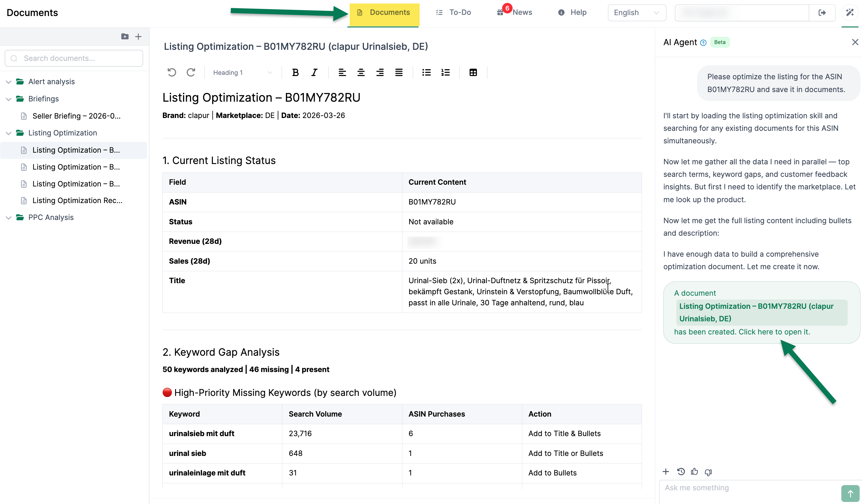Screen dimensions: 862x504
Task: Open AI Agent chat history icon
Action: tap(681, 472)
